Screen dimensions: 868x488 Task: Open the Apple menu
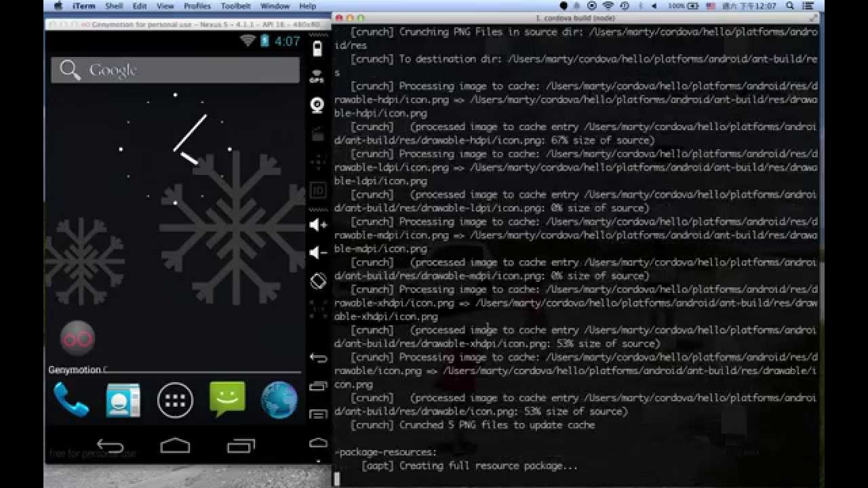(x=58, y=6)
